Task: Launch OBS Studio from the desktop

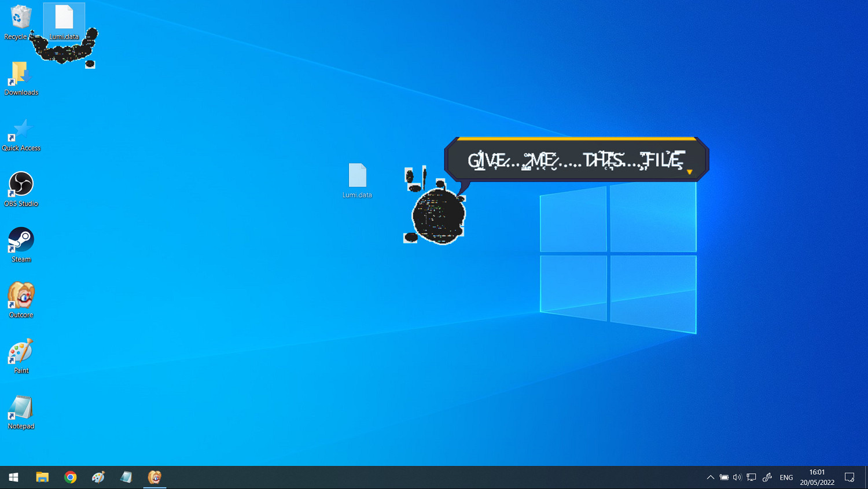Action: coord(21,185)
